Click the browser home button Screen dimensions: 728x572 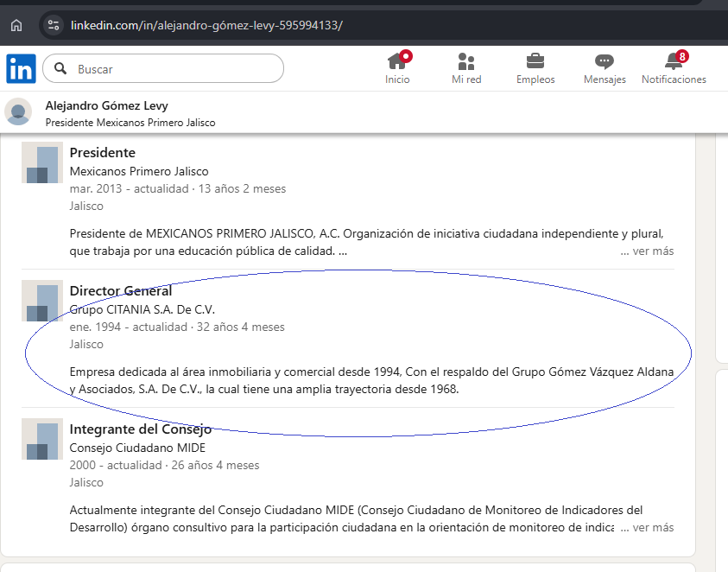[x=16, y=25]
